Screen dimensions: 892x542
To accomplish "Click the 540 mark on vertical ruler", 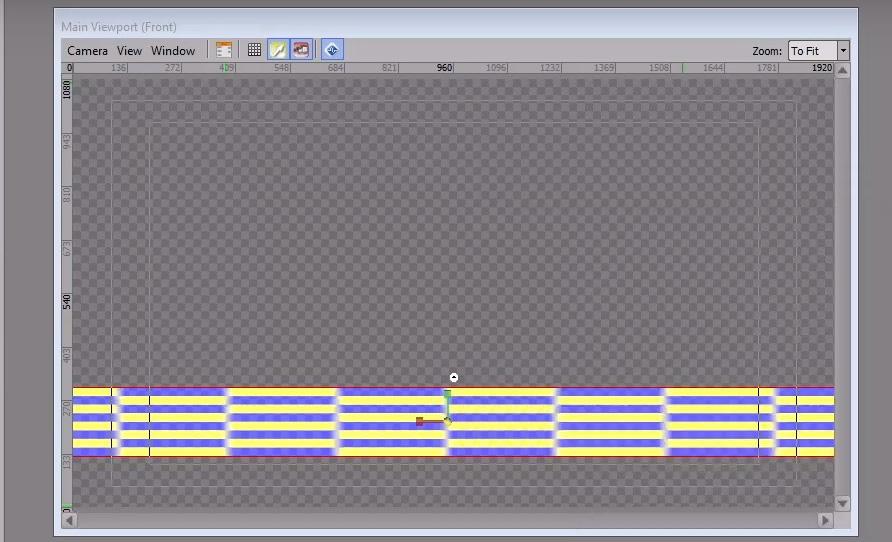I will (x=67, y=301).
